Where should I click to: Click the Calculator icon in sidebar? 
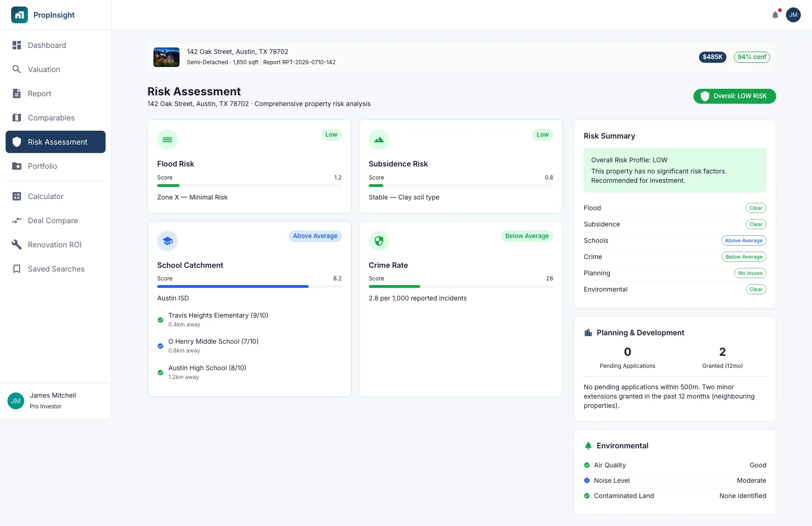click(x=17, y=196)
